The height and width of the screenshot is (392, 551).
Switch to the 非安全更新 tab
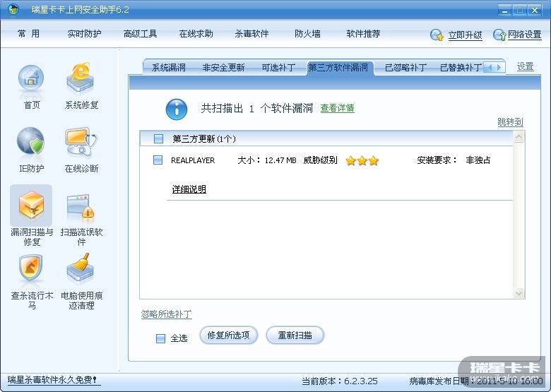pos(223,67)
